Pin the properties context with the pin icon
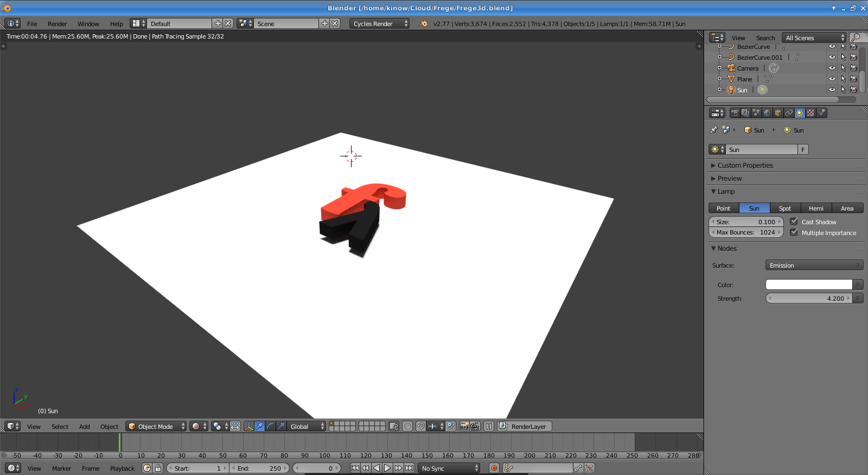868x475 pixels. click(x=714, y=130)
